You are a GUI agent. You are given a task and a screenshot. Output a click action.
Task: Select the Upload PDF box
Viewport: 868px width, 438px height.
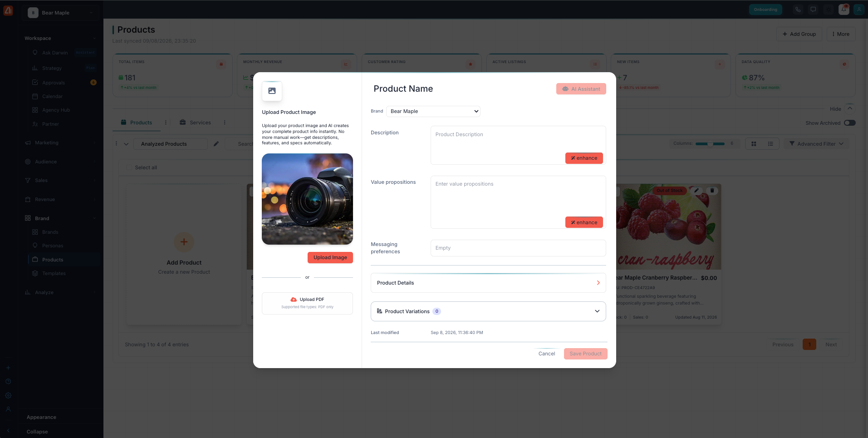307,303
